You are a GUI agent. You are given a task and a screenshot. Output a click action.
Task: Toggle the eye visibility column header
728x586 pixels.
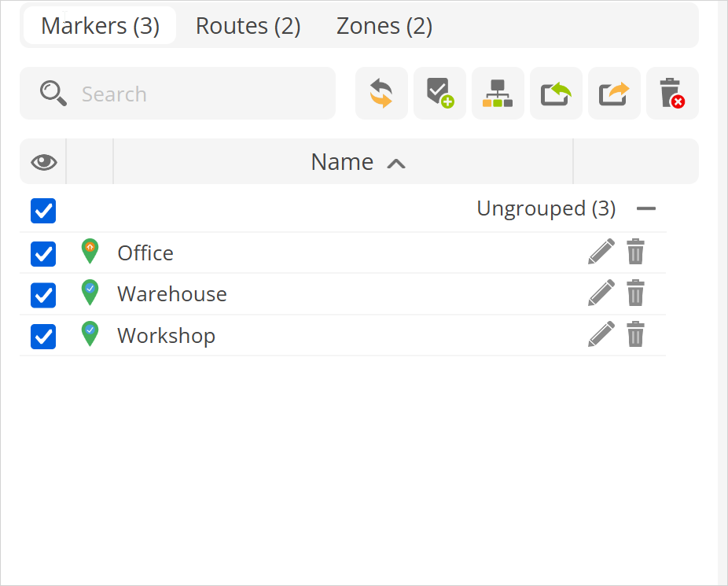43,162
